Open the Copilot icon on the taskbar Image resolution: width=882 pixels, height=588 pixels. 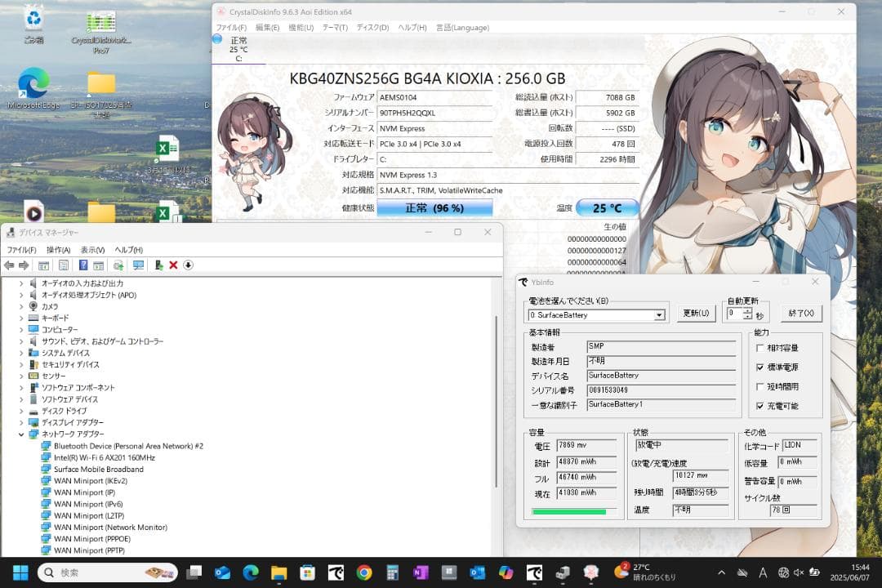pyautogui.click(x=506, y=572)
